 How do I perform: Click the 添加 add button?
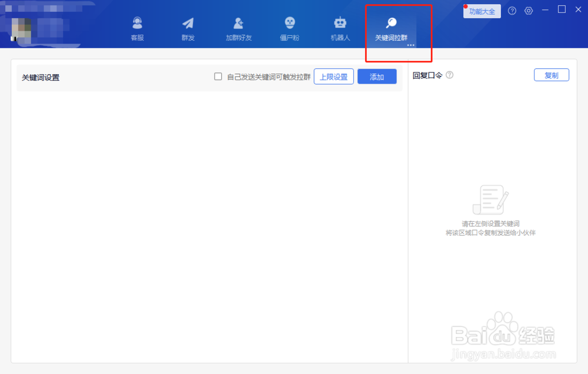(377, 76)
